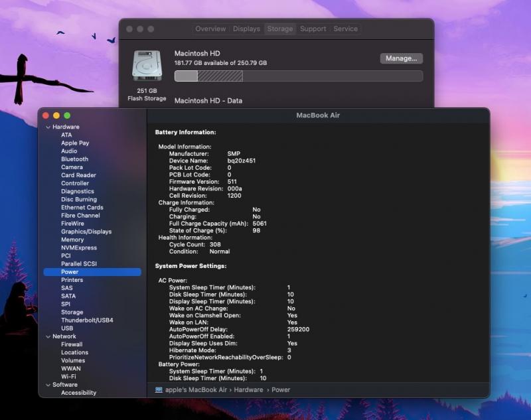Collapse the Hardware section in the sidebar

pyautogui.click(x=48, y=127)
